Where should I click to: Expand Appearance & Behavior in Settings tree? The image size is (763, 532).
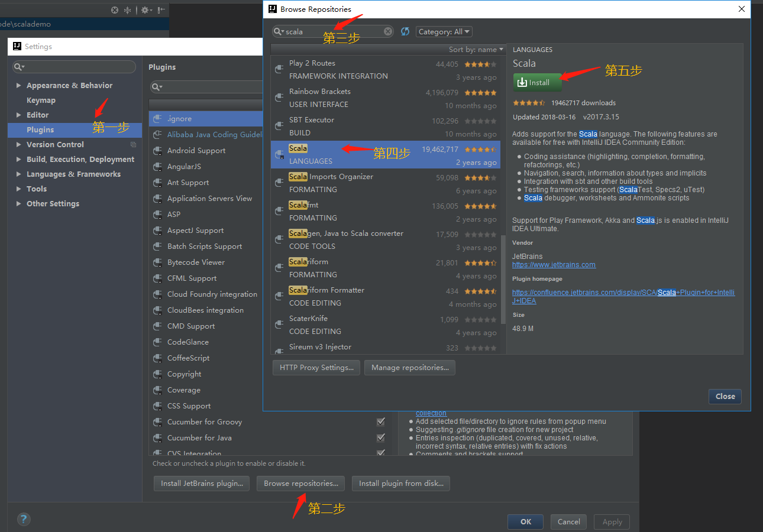[19, 85]
